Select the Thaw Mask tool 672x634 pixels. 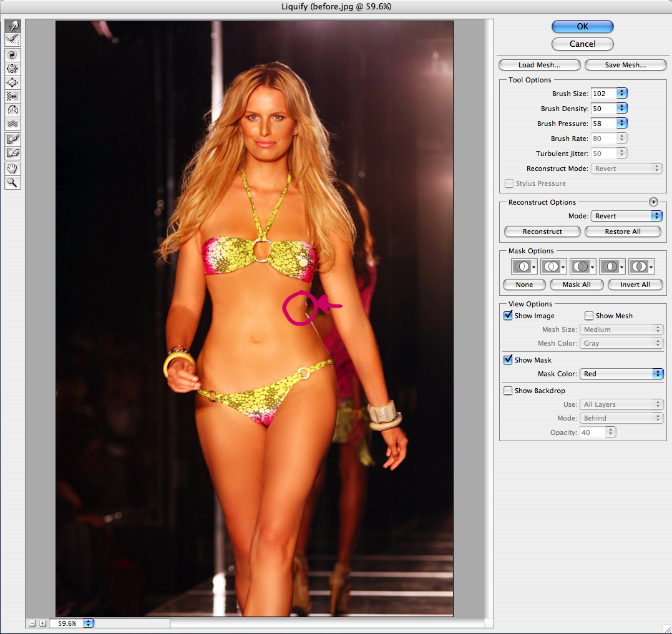pyautogui.click(x=13, y=153)
